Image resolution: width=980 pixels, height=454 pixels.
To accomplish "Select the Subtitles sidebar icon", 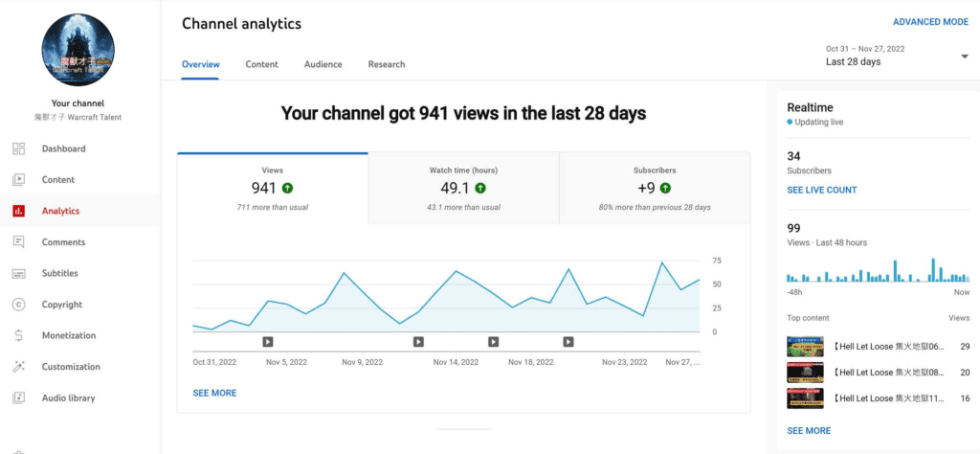I will 18,274.
